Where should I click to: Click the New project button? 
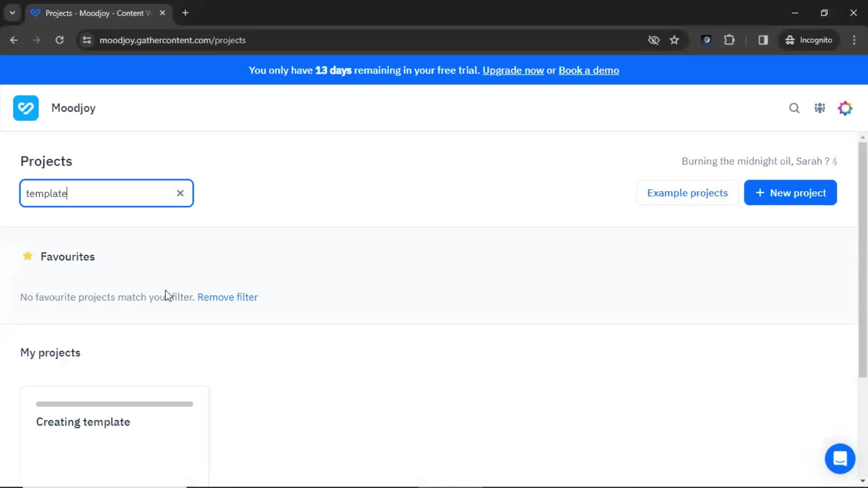click(x=791, y=192)
